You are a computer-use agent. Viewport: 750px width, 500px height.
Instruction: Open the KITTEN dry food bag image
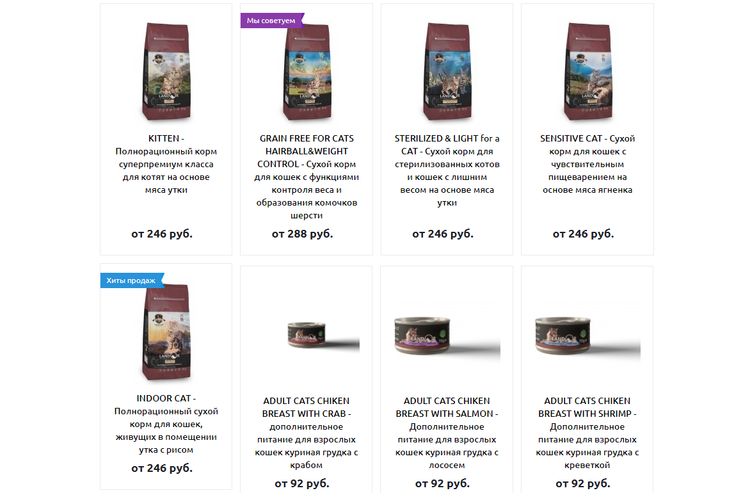pos(166,71)
